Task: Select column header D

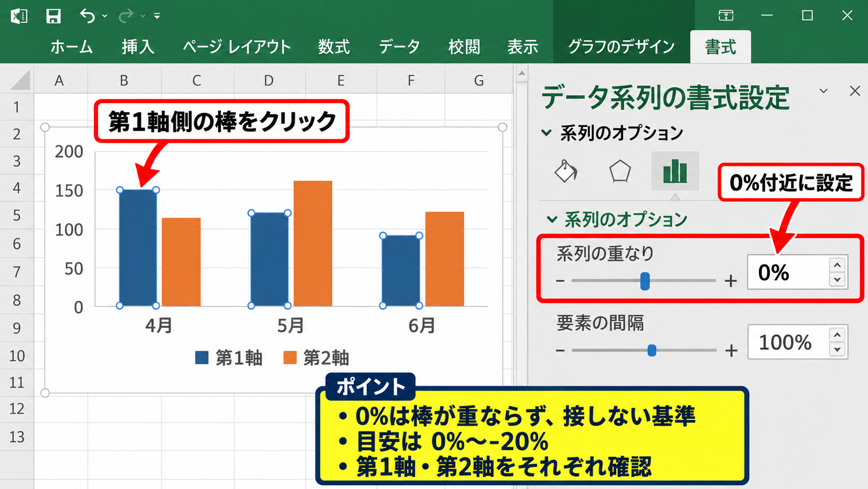Action: [269, 81]
